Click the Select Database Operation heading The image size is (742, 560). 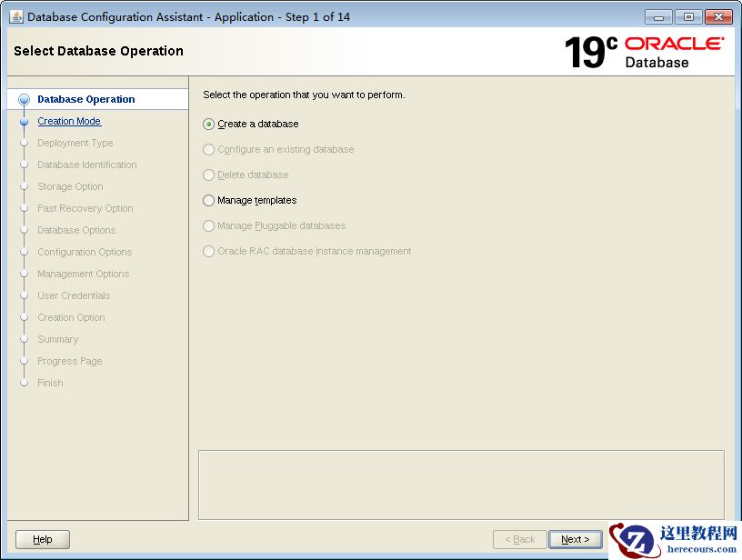click(98, 51)
